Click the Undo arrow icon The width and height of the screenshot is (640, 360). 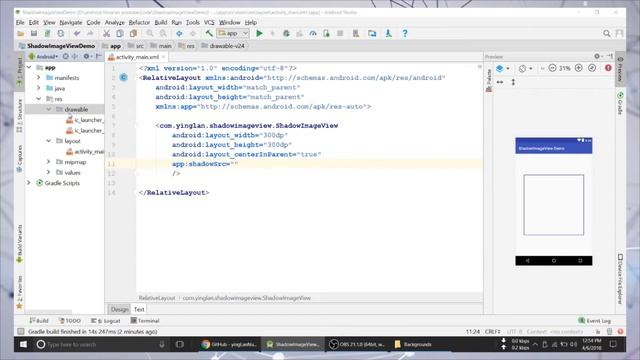pyautogui.click(x=77, y=33)
